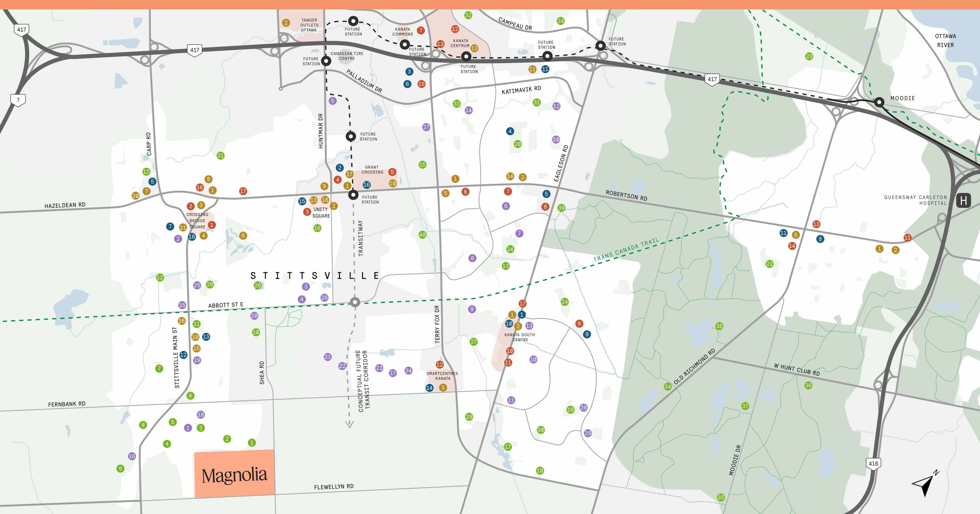Select green marker 34 on Old Richmond Rd

[668, 387]
